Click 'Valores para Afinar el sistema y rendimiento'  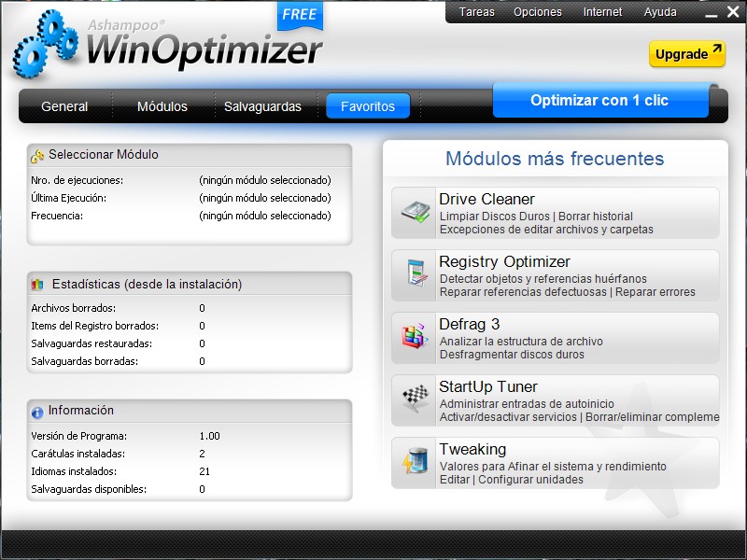click(553, 466)
